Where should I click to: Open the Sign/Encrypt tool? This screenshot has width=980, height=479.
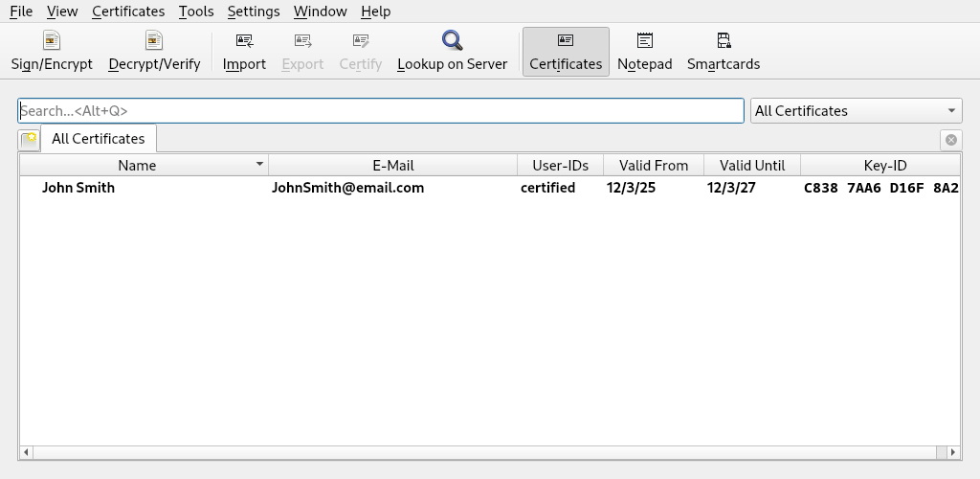(52, 52)
